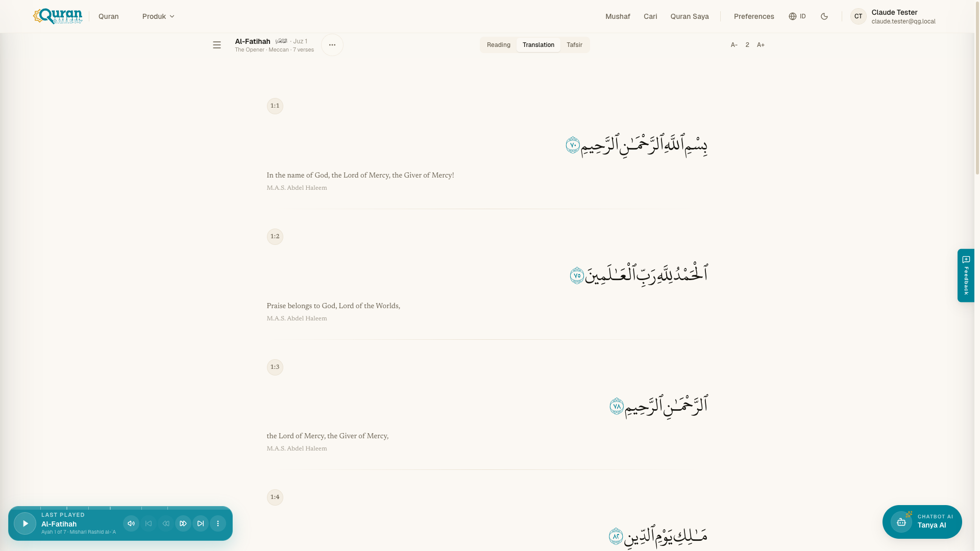
Task: Click the end-of-ayah marker of verse 1:1
Action: pyautogui.click(x=573, y=145)
